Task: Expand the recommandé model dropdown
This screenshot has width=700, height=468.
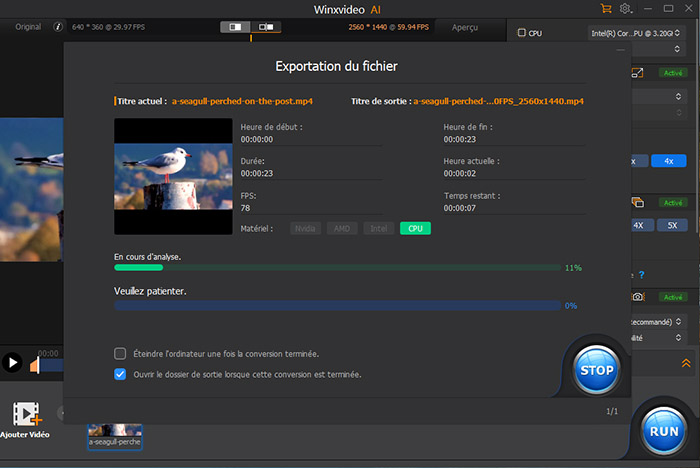Action: [x=661, y=322]
